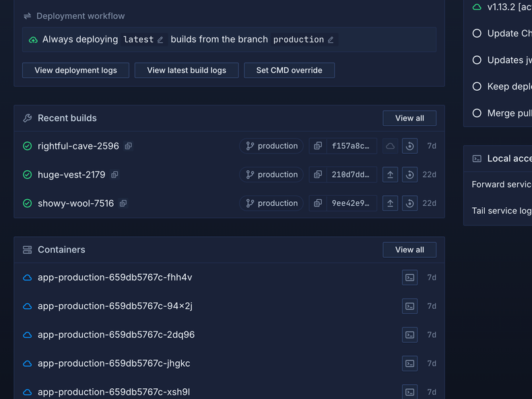View all containers
Viewport: 532px width, 399px height.
[409, 250]
